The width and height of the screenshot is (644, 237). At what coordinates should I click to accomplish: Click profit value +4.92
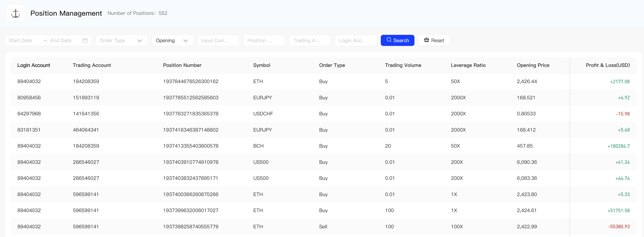tap(624, 98)
